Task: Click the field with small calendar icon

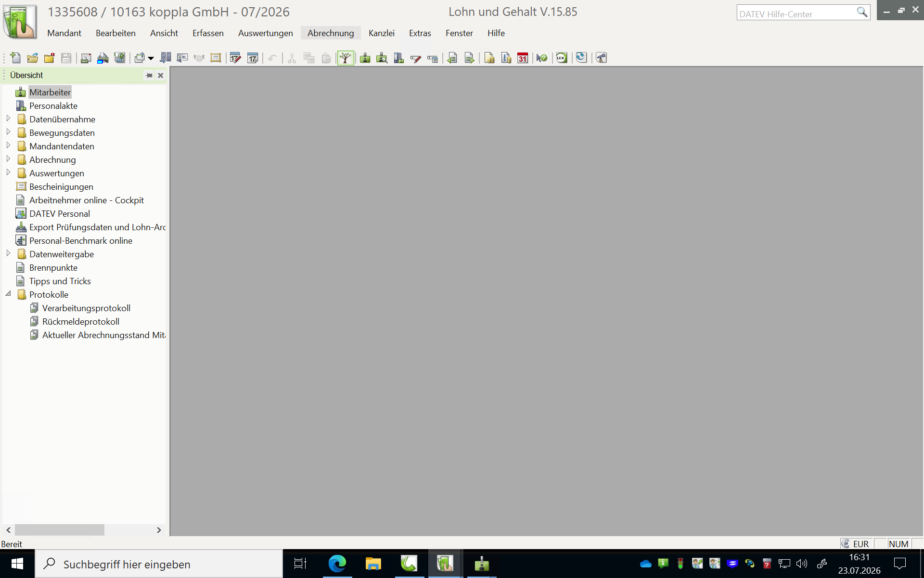Action: click(x=433, y=58)
